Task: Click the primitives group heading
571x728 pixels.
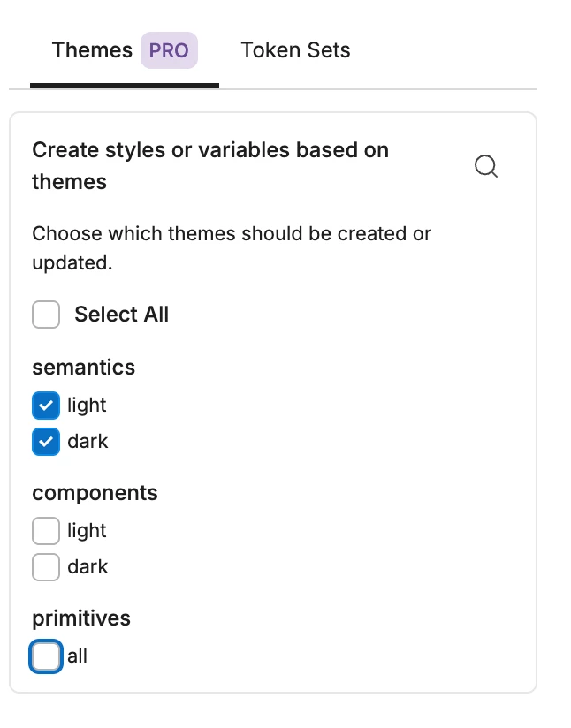Action: click(81, 618)
